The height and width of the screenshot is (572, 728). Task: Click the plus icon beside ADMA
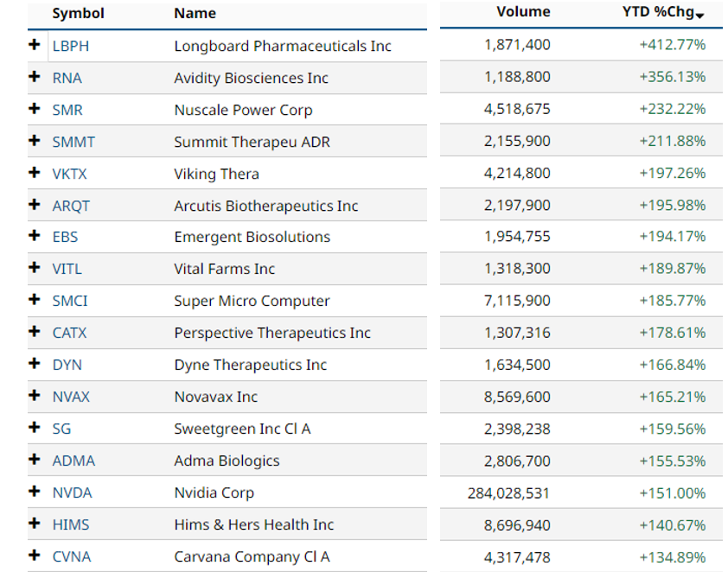[35, 460]
